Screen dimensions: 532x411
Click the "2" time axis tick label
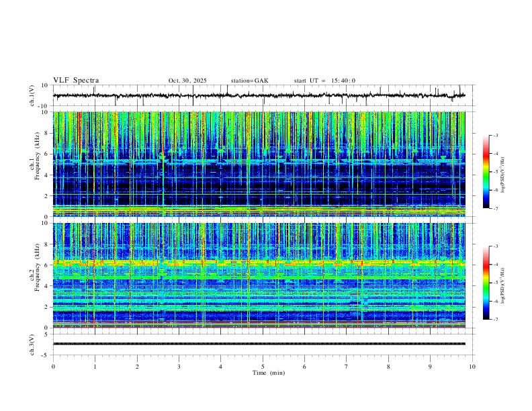click(x=137, y=367)
